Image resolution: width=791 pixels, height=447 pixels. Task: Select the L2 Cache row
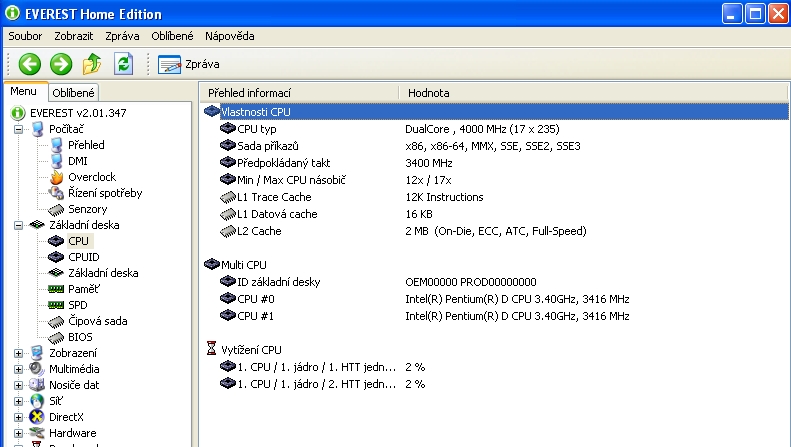pyautogui.click(x=258, y=231)
